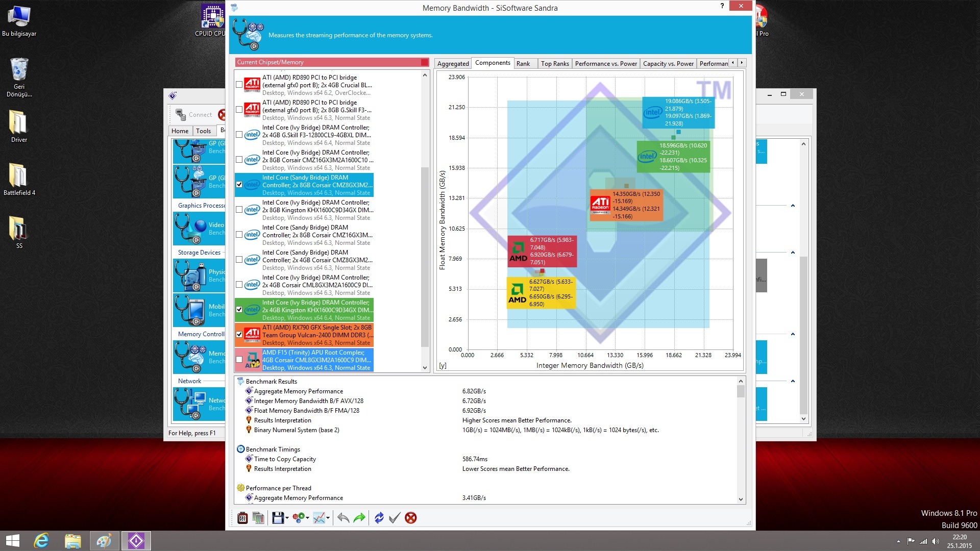Select Home tab in background Sandra window

click(x=180, y=131)
